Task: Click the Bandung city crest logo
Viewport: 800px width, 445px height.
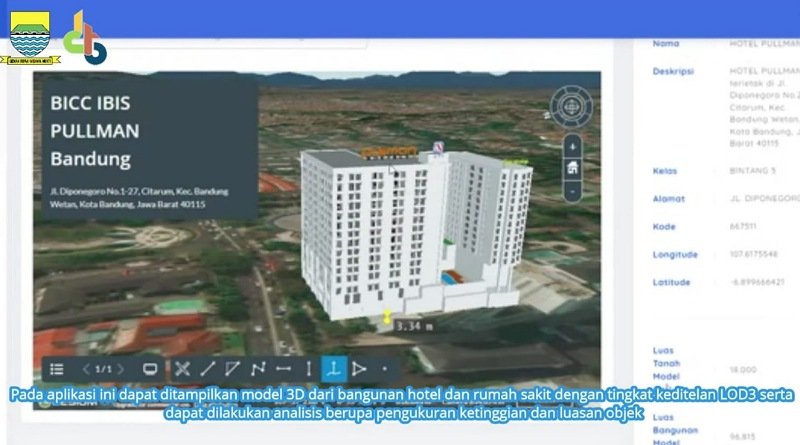Action: tap(31, 38)
